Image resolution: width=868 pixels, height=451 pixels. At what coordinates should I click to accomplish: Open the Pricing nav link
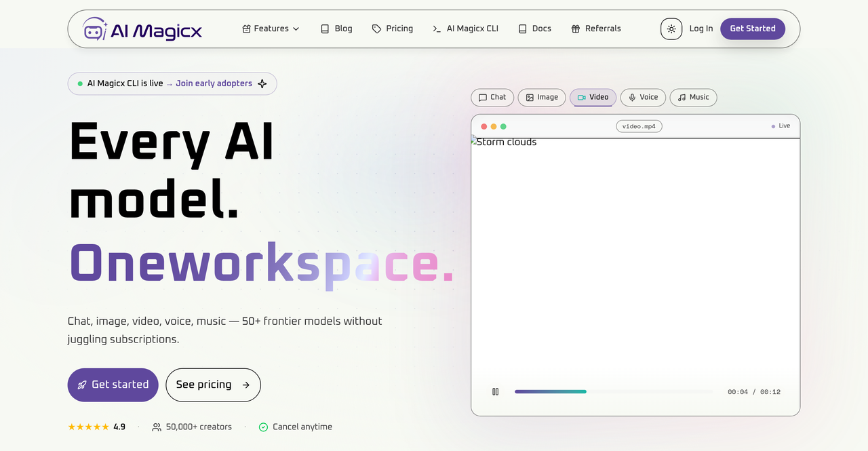393,28
